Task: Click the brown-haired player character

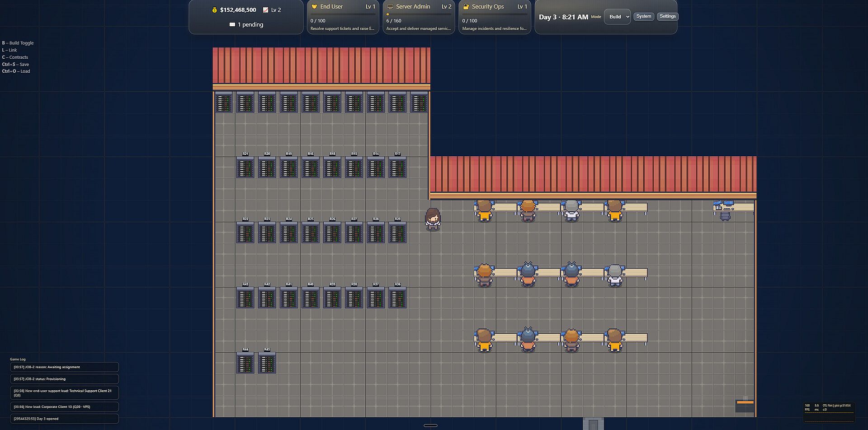Action: pyautogui.click(x=433, y=219)
